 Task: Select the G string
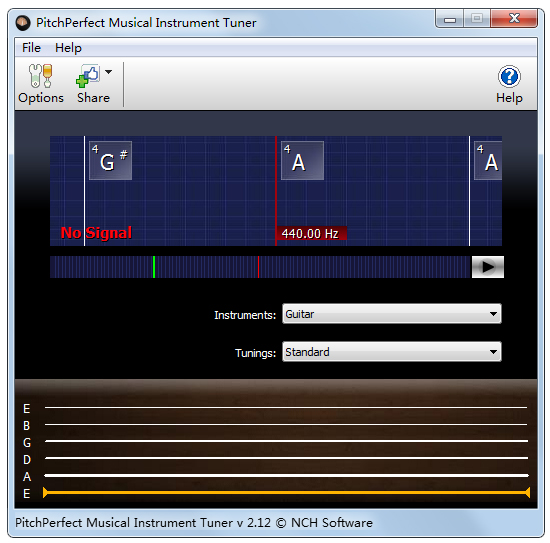click(x=286, y=441)
